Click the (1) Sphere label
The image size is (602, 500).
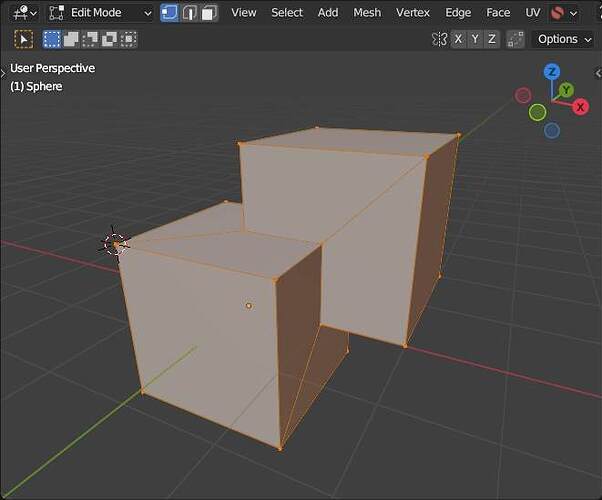point(36,86)
